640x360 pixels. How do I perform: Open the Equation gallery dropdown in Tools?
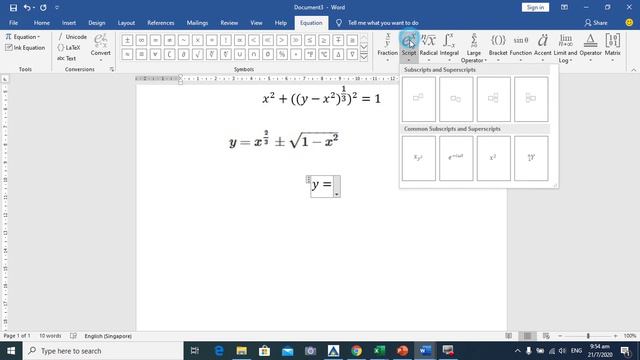23,37
